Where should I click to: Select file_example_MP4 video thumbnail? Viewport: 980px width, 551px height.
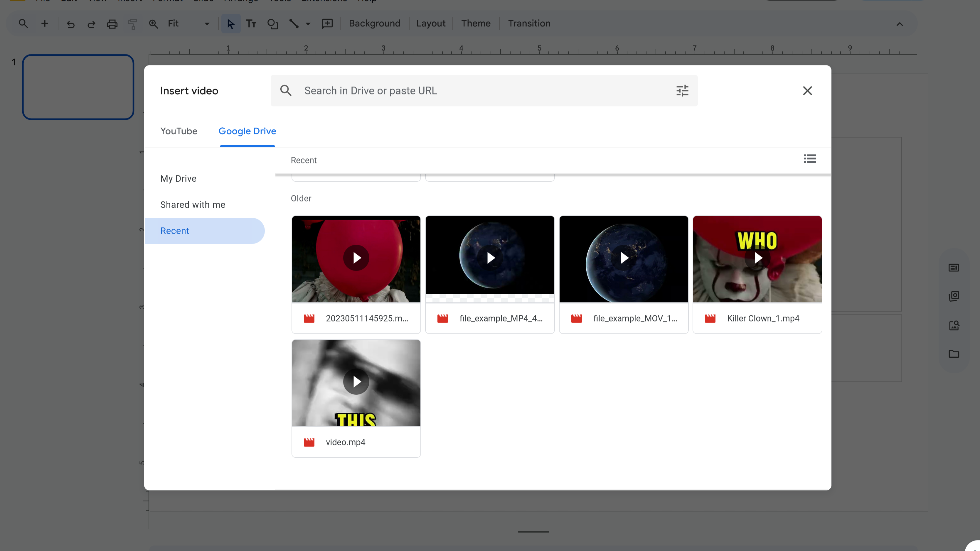pyautogui.click(x=490, y=259)
